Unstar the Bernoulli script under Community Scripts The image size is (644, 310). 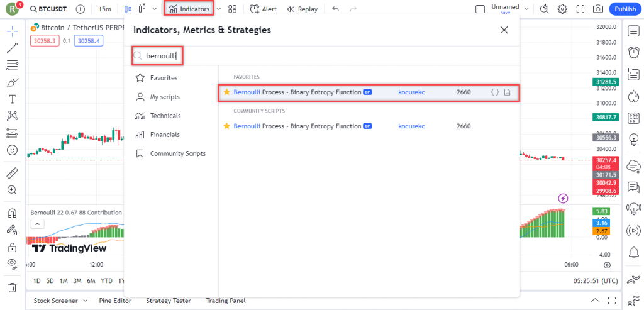[226, 126]
